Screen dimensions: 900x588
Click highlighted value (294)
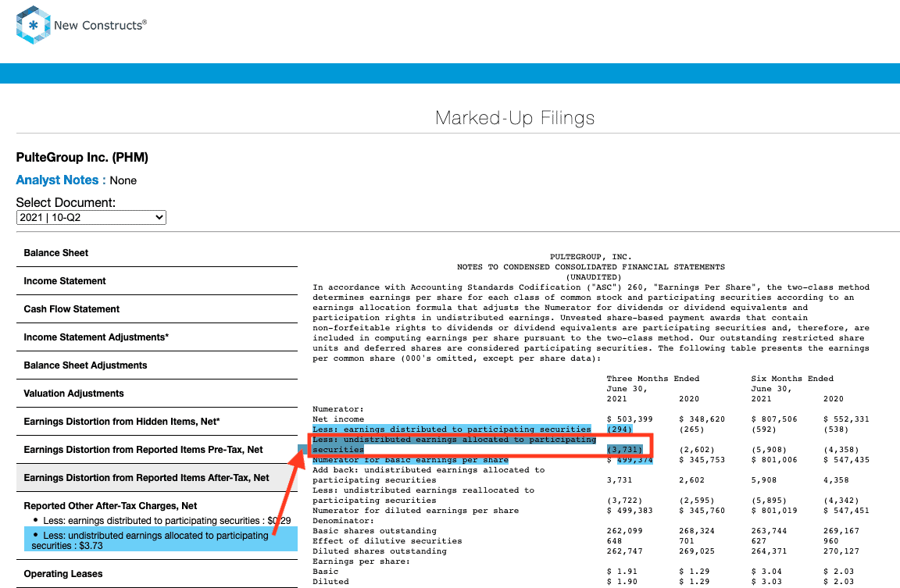(x=620, y=429)
